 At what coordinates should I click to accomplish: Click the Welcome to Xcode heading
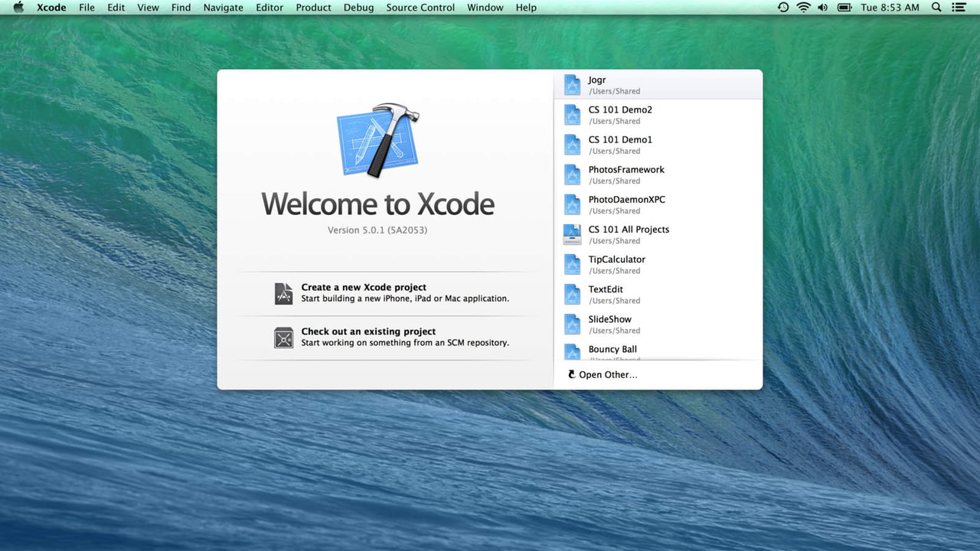(378, 204)
